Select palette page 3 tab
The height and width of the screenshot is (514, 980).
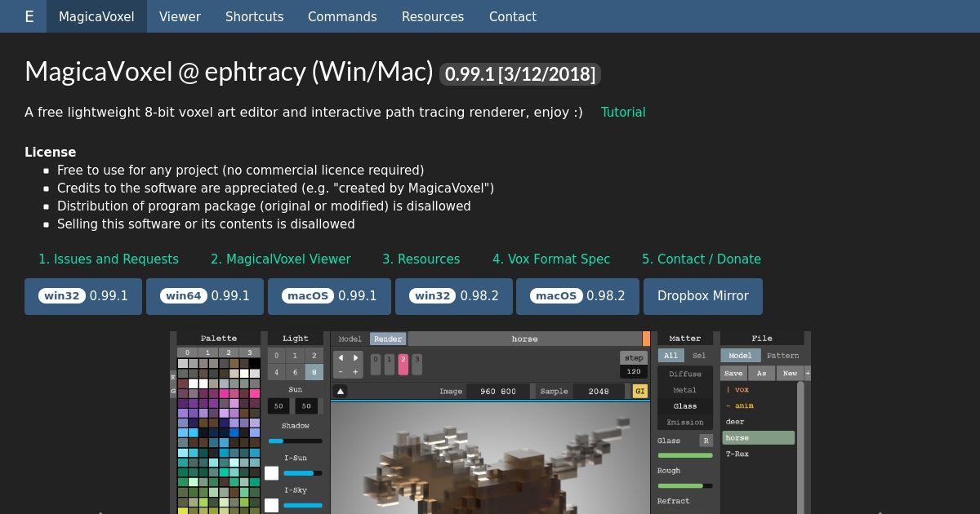coord(252,352)
